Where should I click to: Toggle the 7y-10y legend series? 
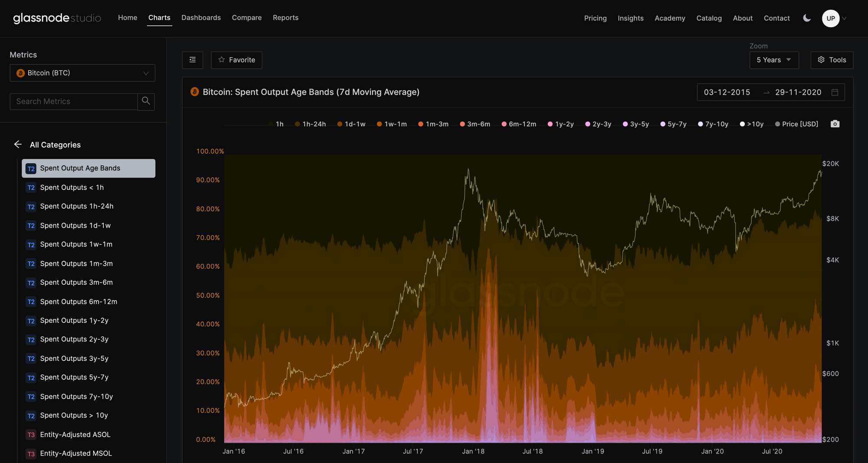pos(713,124)
